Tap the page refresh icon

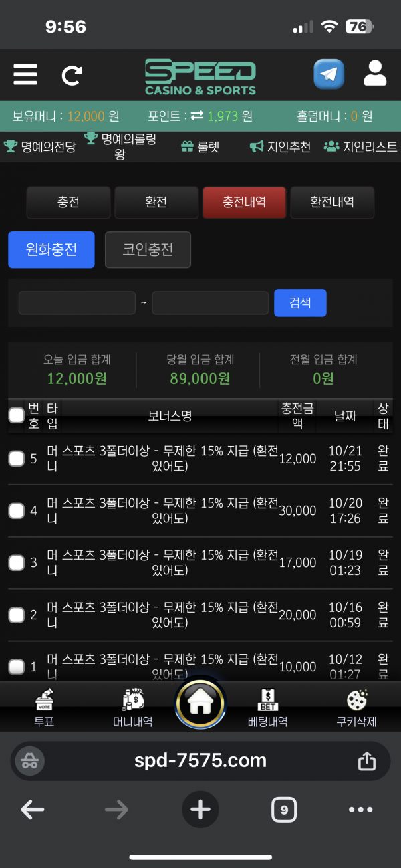[x=71, y=75]
